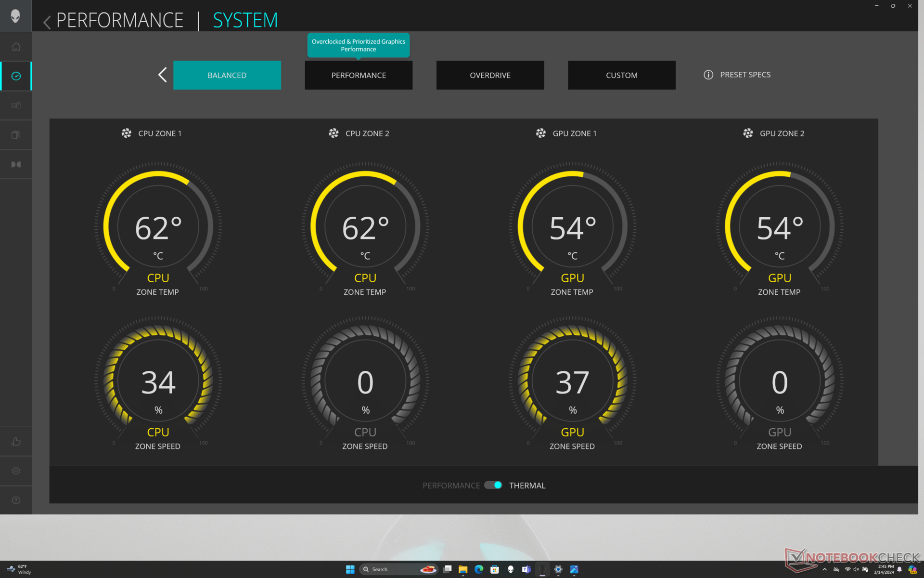The height and width of the screenshot is (578, 924).
Task: Select the Performance preset
Action: 358,75
